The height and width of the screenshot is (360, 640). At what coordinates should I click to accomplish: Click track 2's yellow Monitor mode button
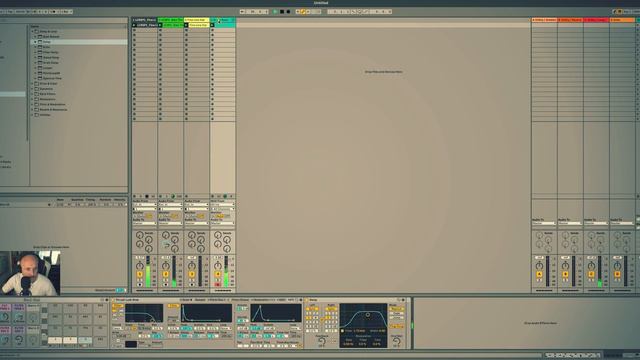[175, 216]
